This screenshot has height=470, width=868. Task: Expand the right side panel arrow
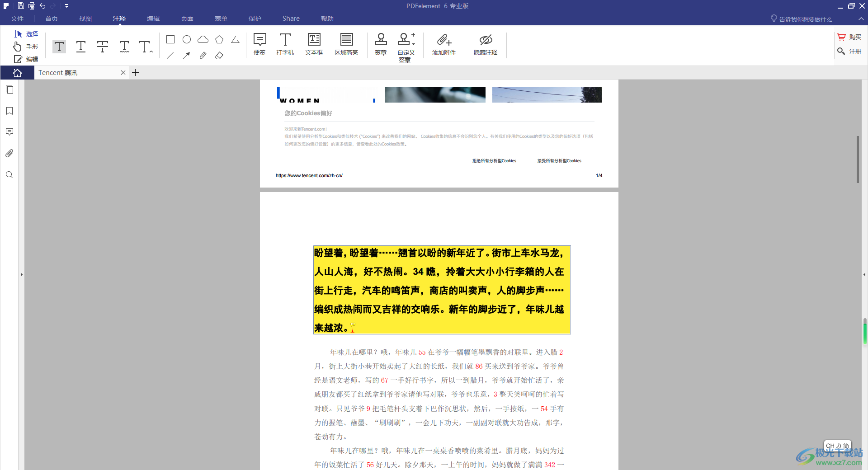click(864, 274)
